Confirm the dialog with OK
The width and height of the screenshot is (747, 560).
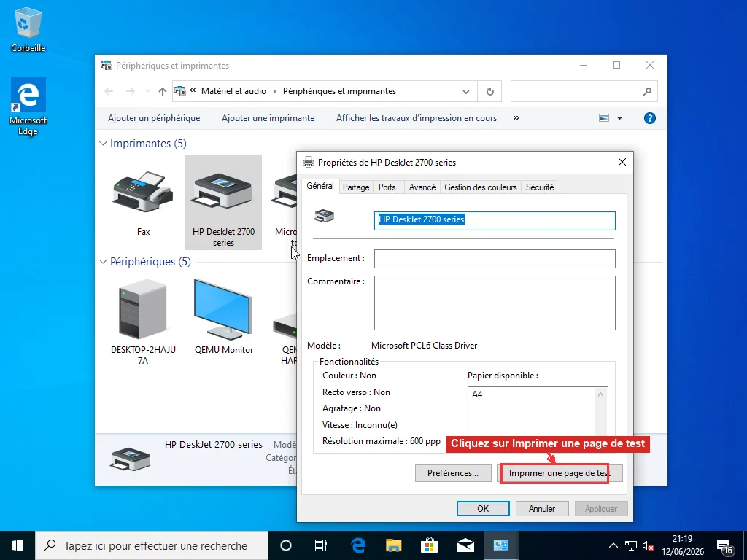[x=483, y=508]
